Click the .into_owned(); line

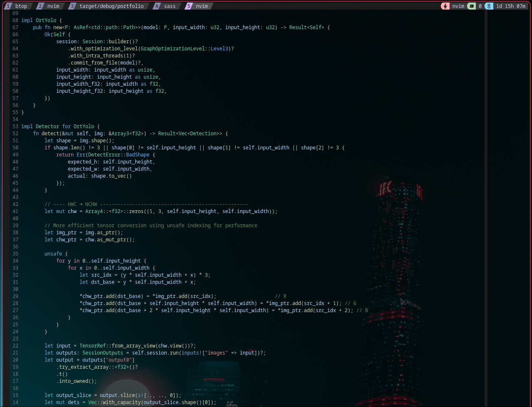tap(77, 381)
